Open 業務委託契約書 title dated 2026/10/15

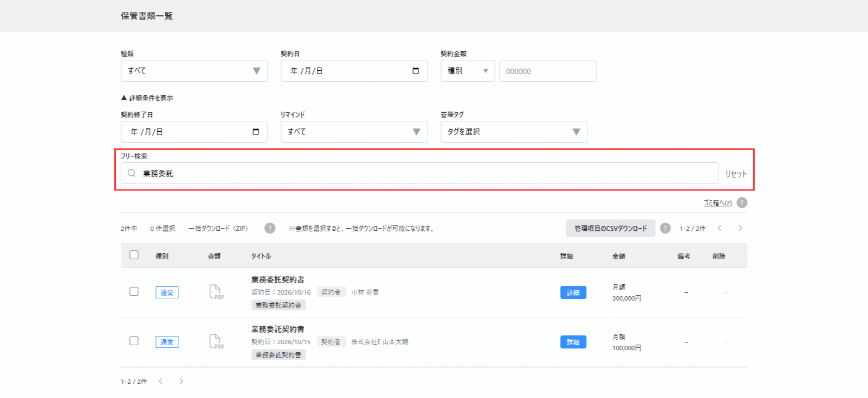278,329
